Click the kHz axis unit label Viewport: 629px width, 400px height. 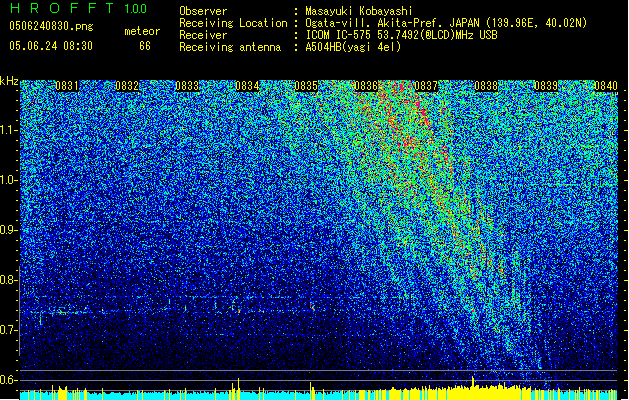9,81
